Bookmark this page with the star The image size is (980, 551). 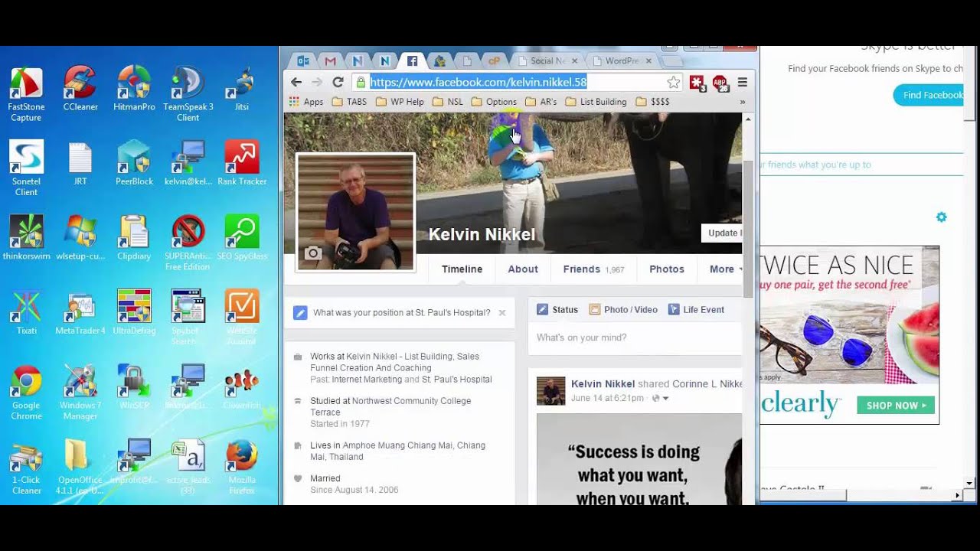tap(673, 82)
